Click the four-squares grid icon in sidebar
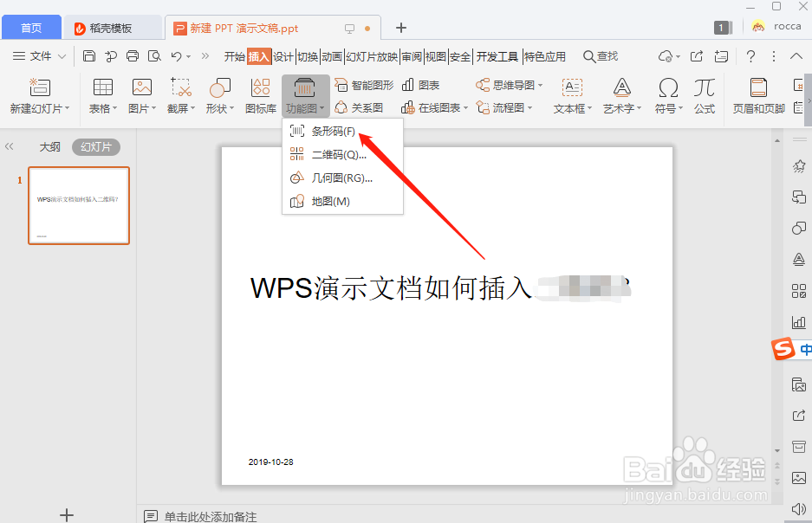812x523 pixels. [799, 291]
